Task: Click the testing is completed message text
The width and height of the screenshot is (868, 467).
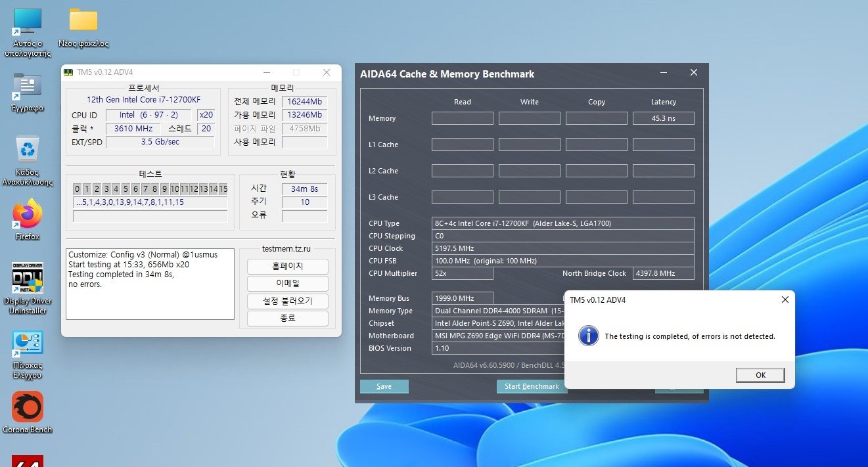Action: point(690,336)
